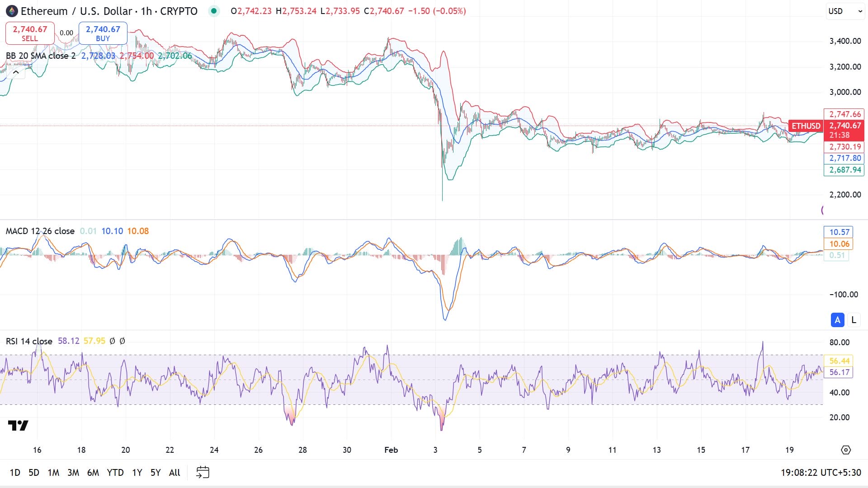Screen dimensions: 868x488
Task: Click the 13 date on time axis
Action: click(x=656, y=450)
